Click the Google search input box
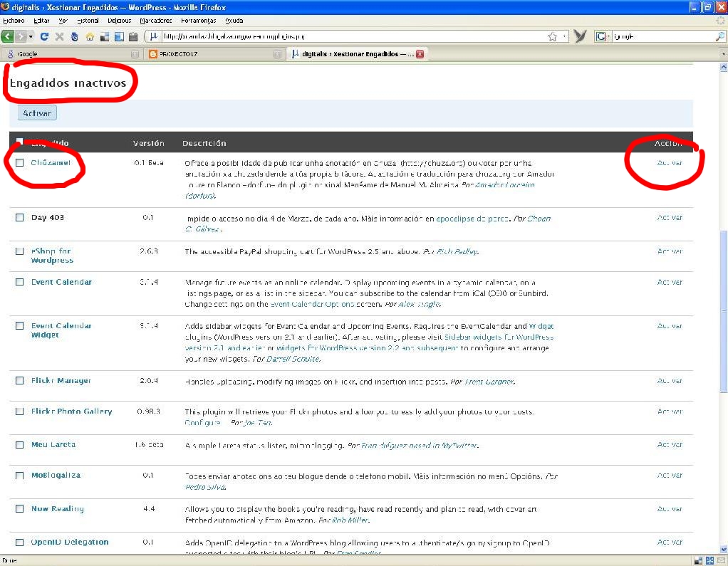The height and width of the screenshot is (566, 728). 663,36
